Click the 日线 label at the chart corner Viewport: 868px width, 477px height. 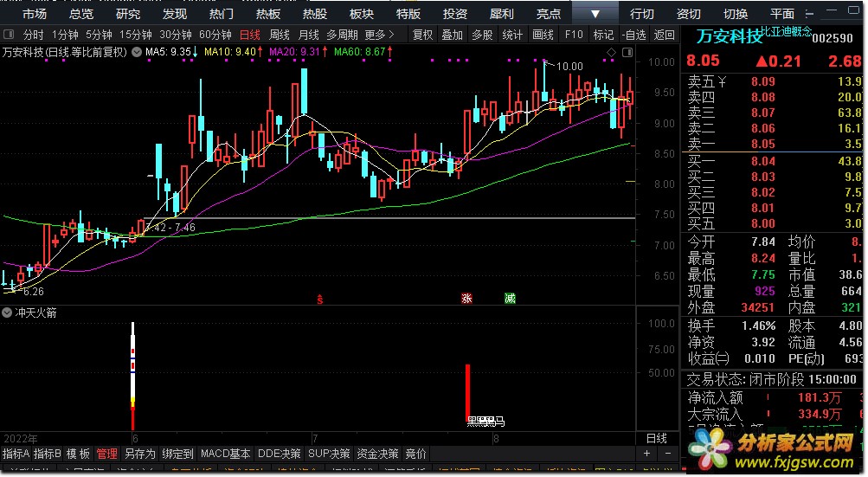[x=657, y=438]
